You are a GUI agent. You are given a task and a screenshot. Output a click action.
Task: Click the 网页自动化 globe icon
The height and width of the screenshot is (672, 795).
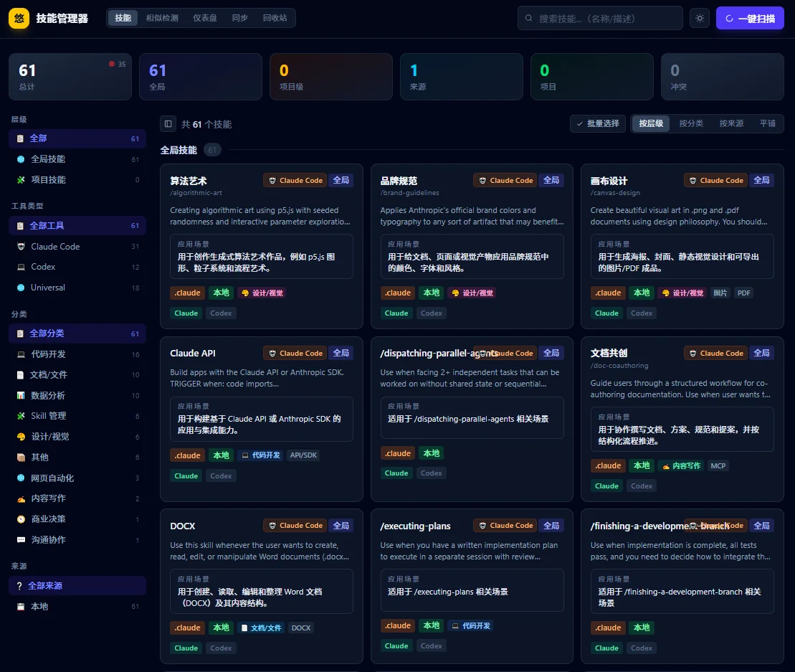[x=21, y=478]
